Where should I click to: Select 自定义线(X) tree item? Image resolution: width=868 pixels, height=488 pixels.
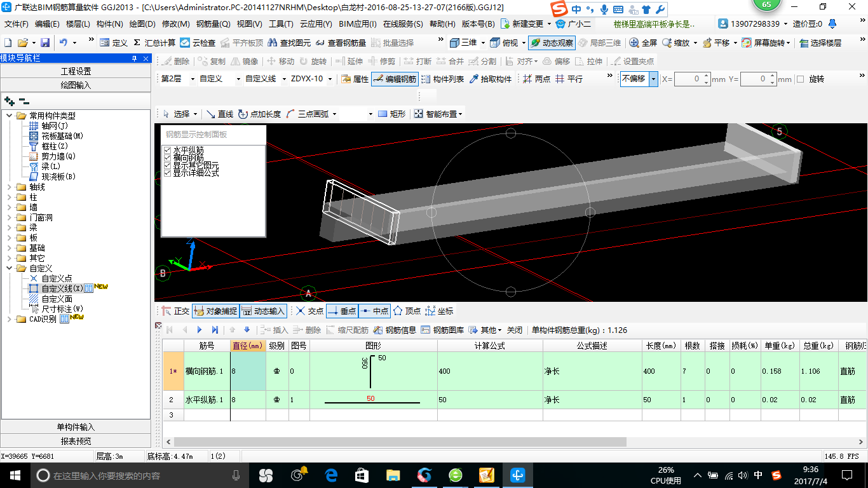click(62, 288)
